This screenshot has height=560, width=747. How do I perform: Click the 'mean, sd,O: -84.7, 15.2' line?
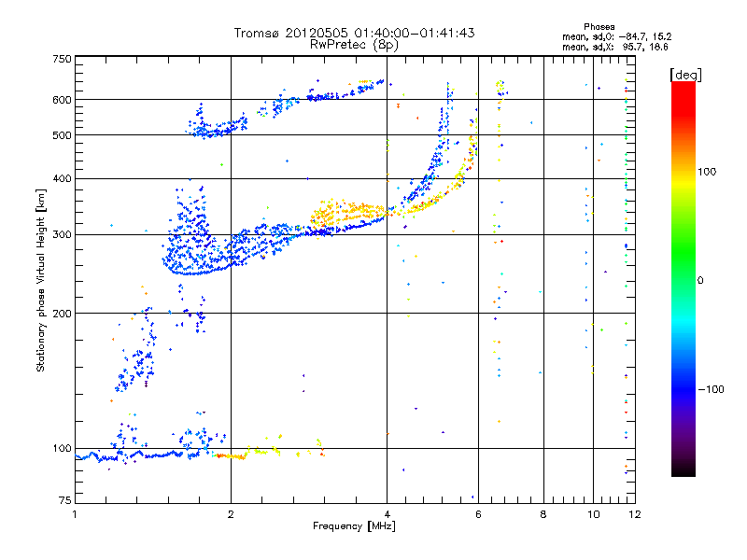[617, 36]
